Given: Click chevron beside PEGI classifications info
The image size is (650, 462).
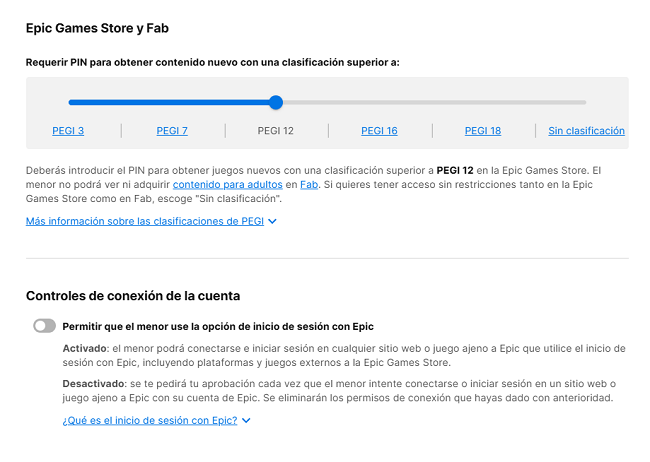Looking at the screenshot, I should (x=273, y=222).
